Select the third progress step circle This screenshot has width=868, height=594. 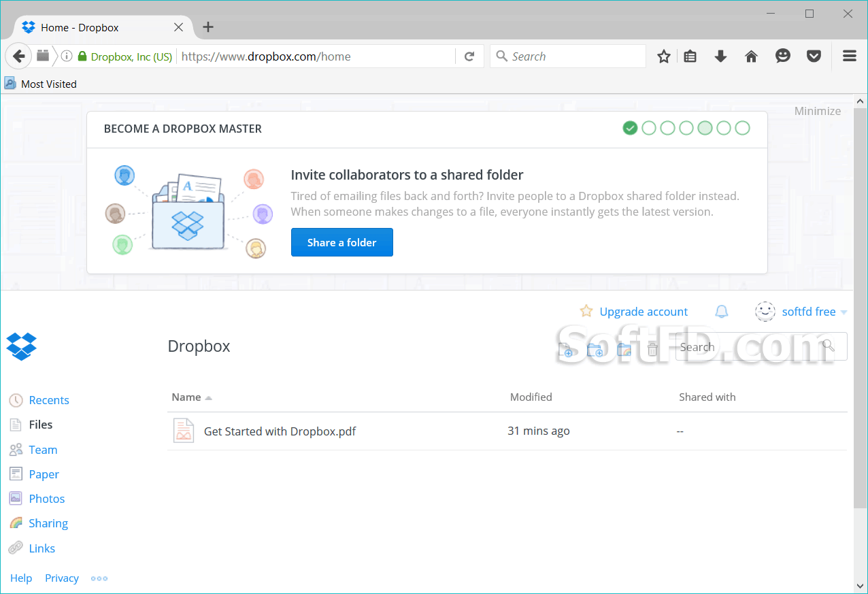point(667,128)
